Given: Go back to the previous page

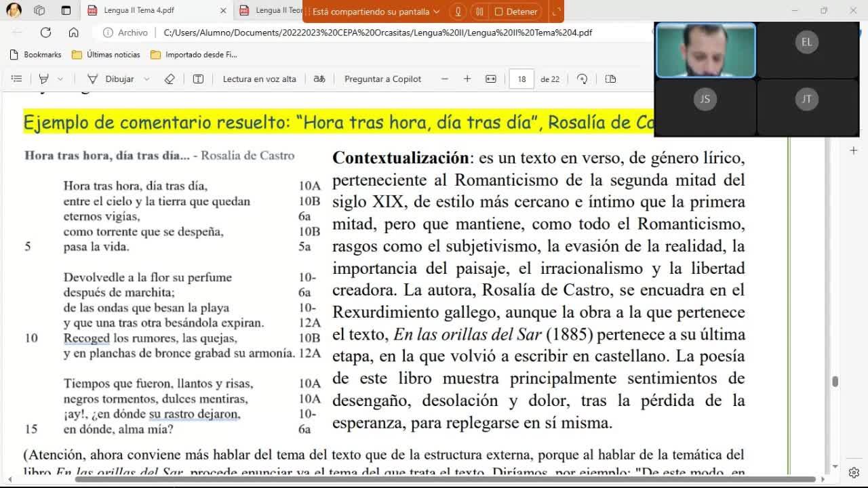Looking at the screenshot, I should [18, 32].
